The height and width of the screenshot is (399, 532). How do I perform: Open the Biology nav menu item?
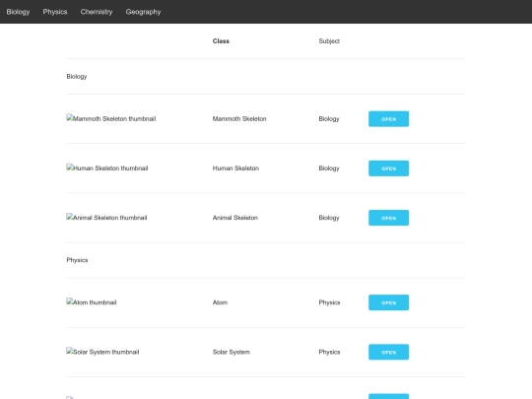(x=18, y=12)
